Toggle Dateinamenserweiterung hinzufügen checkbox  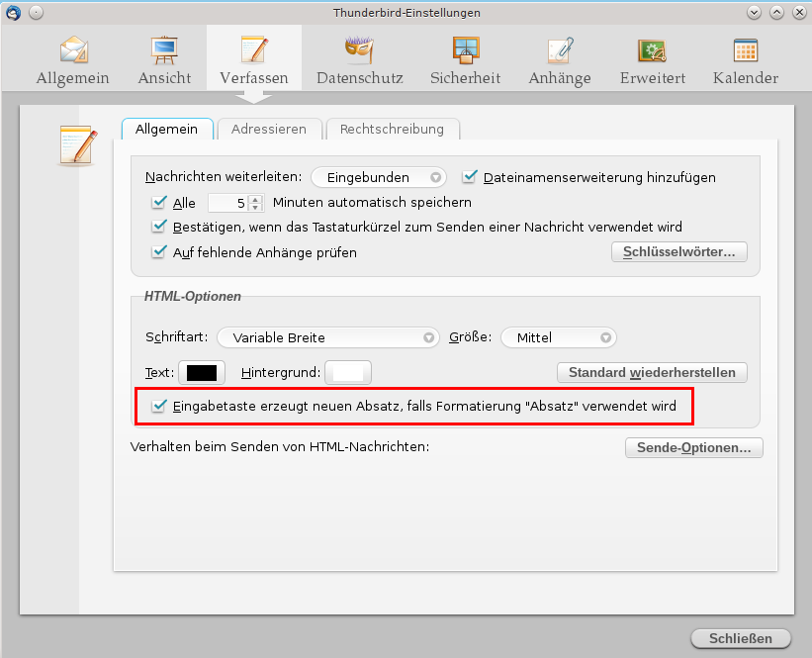(469, 177)
